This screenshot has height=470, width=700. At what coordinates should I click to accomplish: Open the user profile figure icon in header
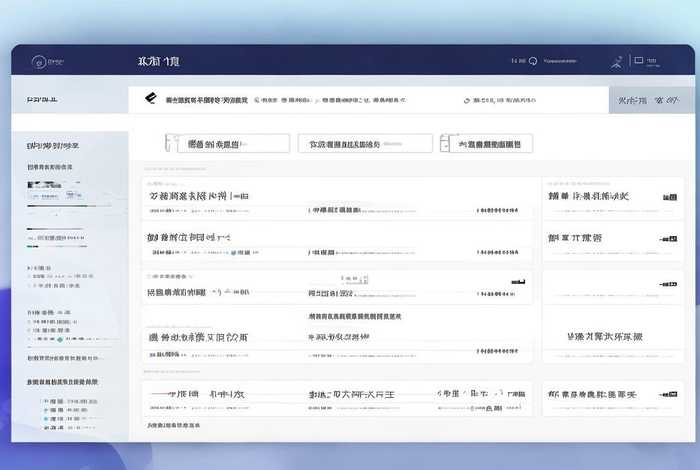click(x=617, y=62)
